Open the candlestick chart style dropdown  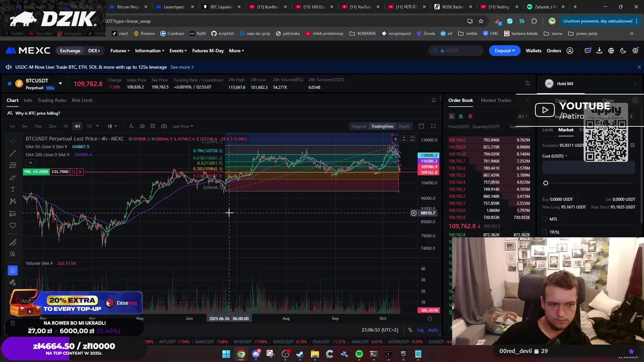[112, 126]
